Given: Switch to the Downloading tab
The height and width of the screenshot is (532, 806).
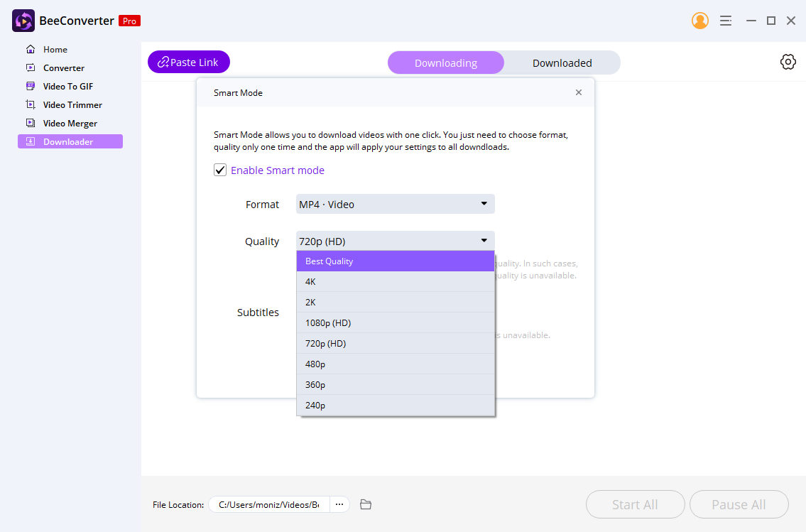Looking at the screenshot, I should click(445, 63).
